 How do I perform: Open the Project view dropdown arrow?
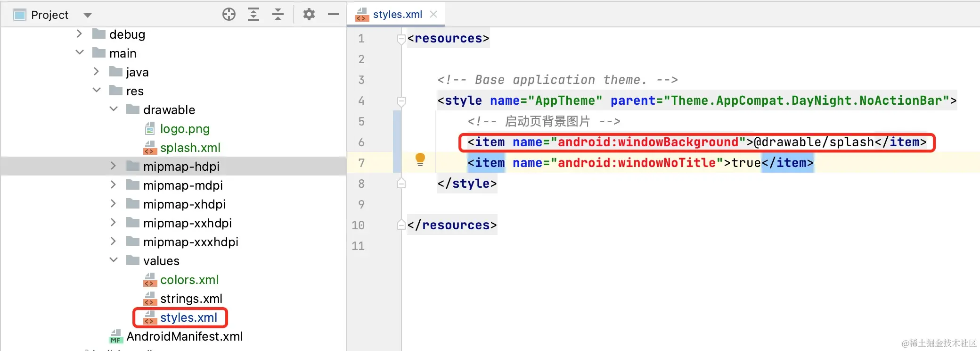(x=87, y=15)
